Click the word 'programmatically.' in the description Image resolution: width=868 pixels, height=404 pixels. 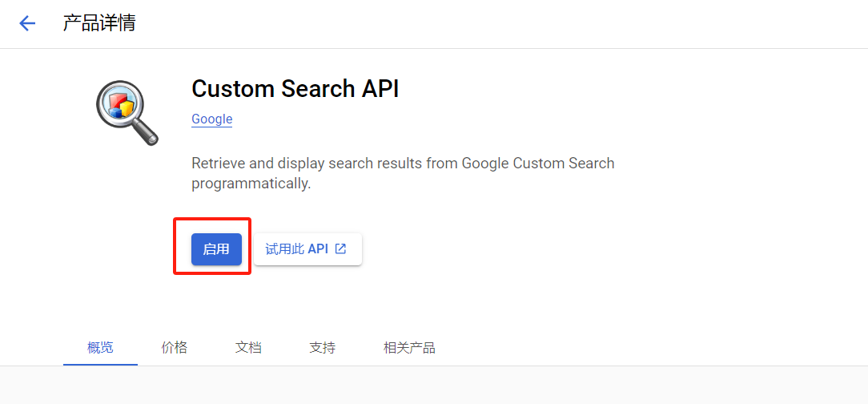point(251,184)
